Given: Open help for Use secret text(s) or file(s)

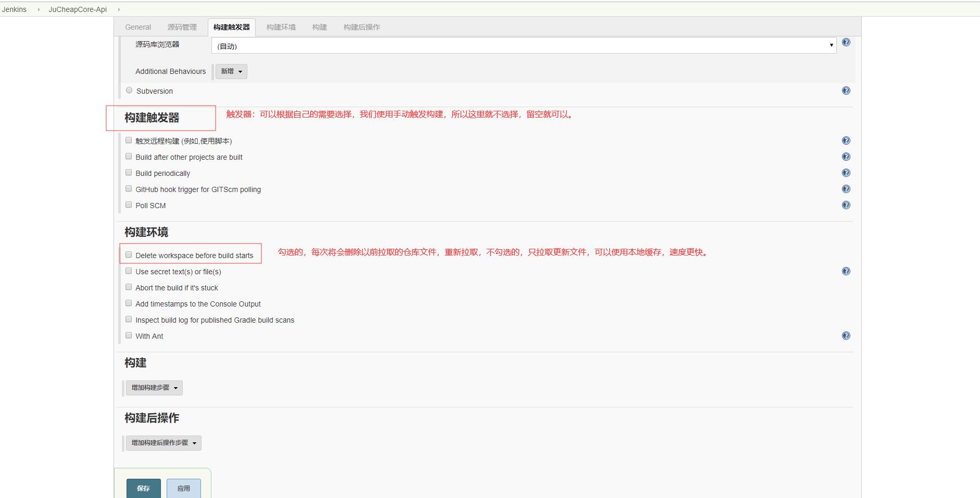Looking at the screenshot, I should tap(846, 271).
